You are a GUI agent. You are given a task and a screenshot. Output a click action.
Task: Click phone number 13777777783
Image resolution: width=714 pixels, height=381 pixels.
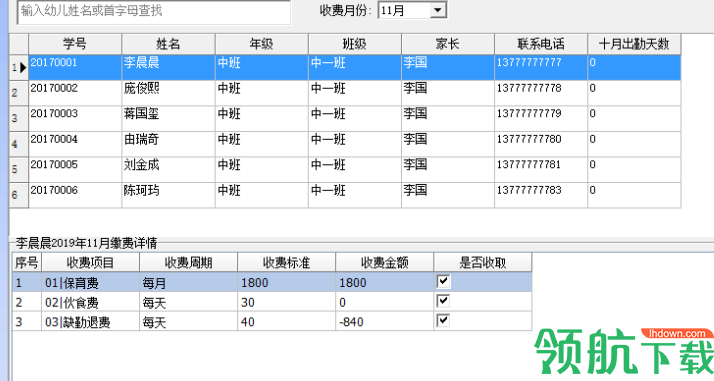click(541, 195)
